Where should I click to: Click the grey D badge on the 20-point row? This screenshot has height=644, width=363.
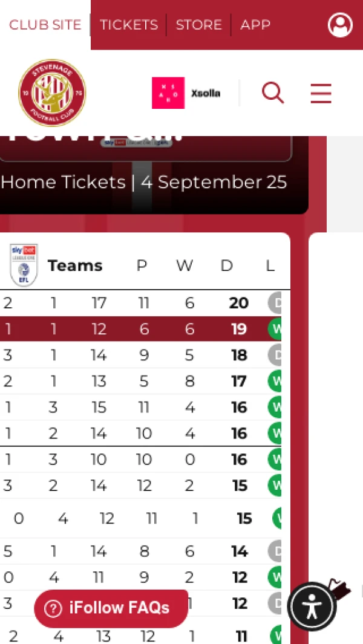click(275, 303)
